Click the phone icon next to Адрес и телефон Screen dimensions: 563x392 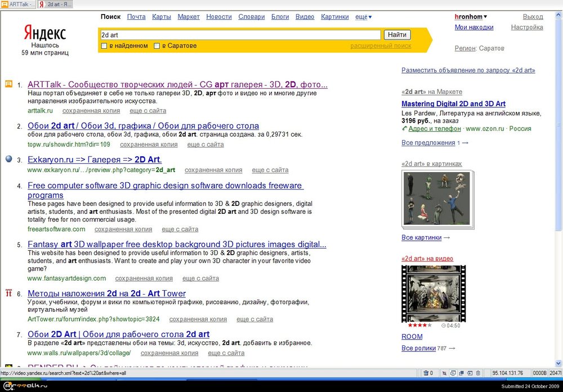click(x=404, y=129)
